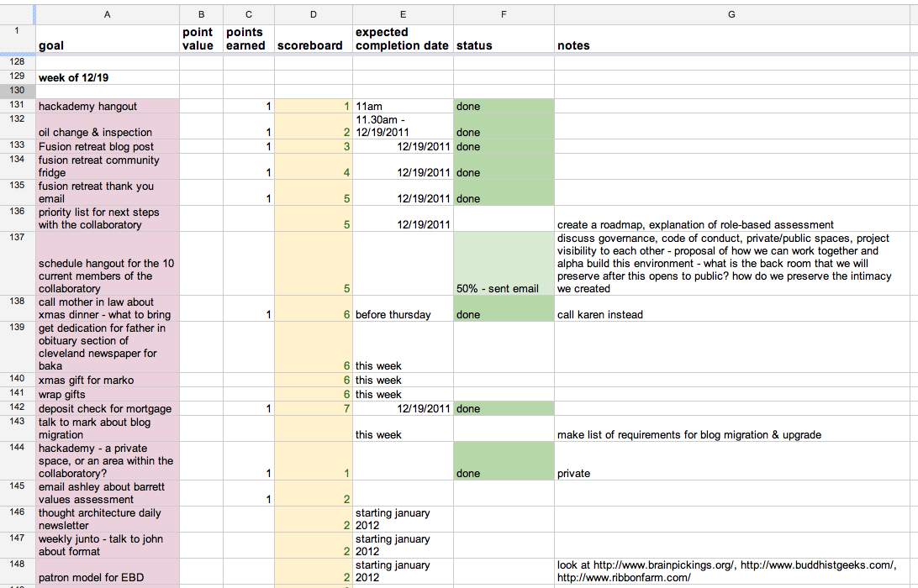918x588 pixels.
Task: Select the 'create a roadmap' note cell
Action: 731,224
